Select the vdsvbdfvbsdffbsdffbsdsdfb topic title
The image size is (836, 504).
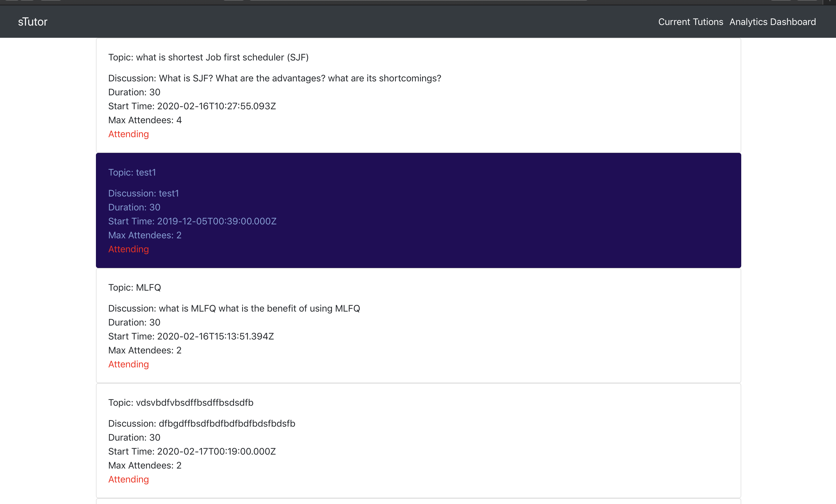[x=181, y=402]
